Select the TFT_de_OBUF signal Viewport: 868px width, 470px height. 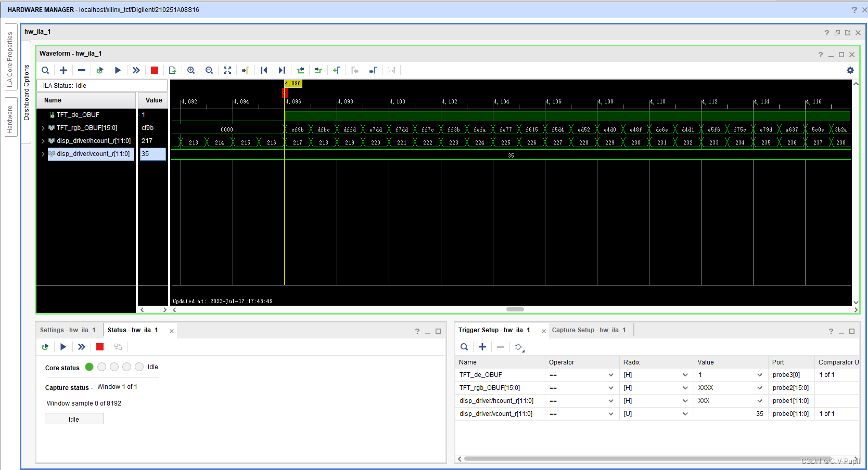coord(78,115)
